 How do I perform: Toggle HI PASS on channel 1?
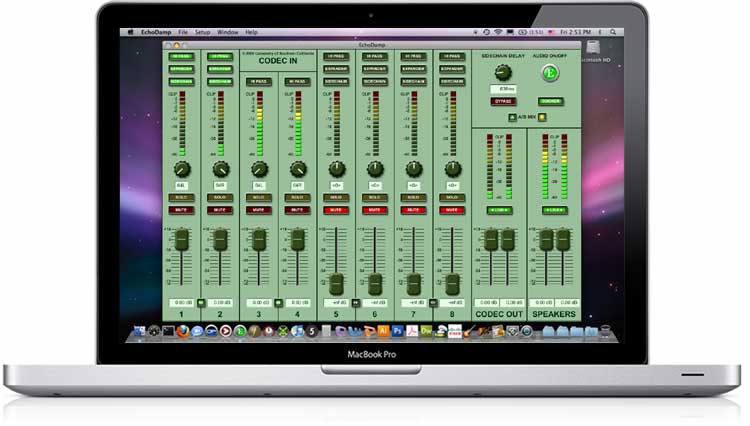click(x=181, y=56)
